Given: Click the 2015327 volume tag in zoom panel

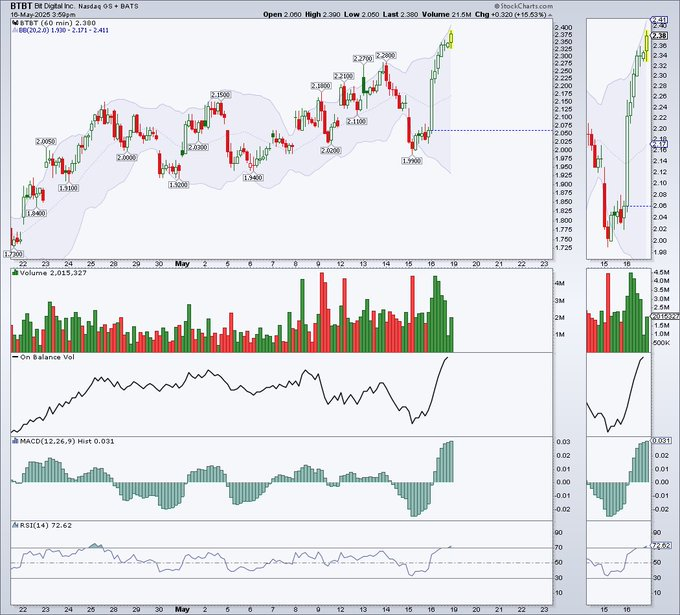Looking at the screenshot, I should pyautogui.click(x=666, y=317).
